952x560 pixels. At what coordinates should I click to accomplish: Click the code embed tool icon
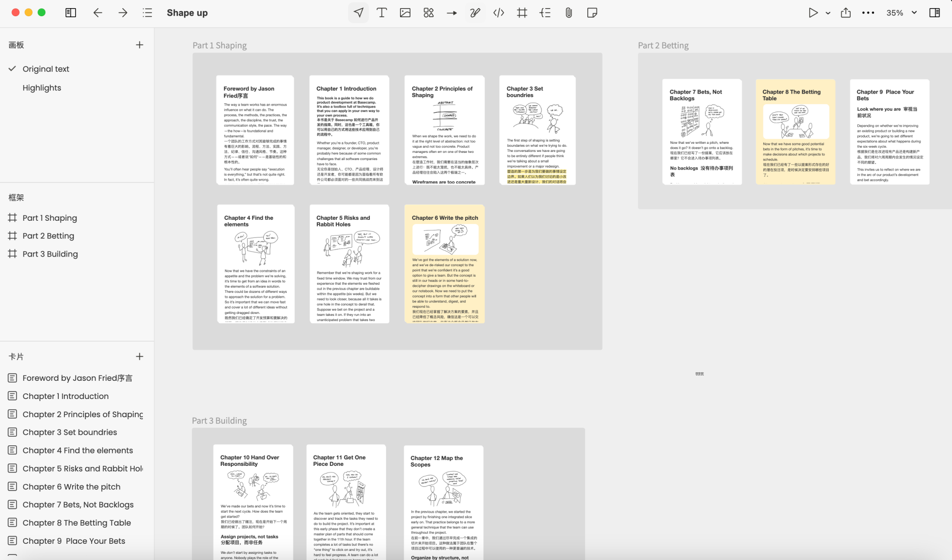click(x=498, y=13)
